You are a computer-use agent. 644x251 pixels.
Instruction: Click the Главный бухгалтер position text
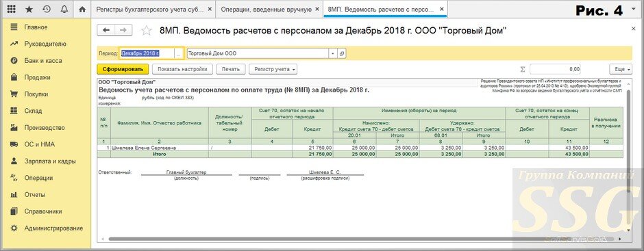[x=186, y=172]
